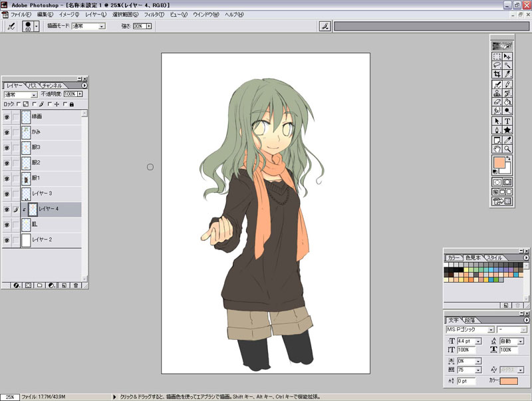Select the レイヤー 4 layer
This screenshot has width=532, height=401.
[42, 209]
